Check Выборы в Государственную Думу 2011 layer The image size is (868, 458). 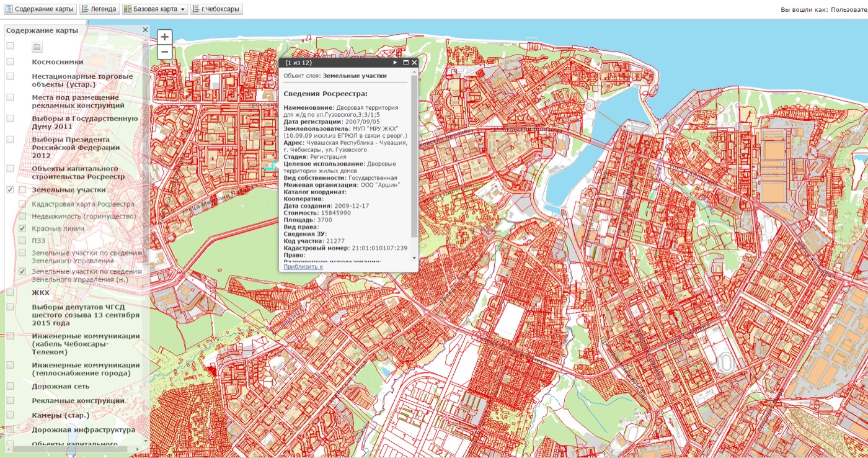(10, 119)
